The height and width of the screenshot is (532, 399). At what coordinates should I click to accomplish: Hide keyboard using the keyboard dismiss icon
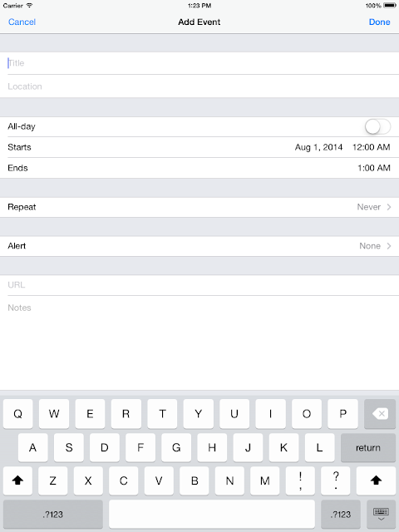pyautogui.click(x=381, y=514)
